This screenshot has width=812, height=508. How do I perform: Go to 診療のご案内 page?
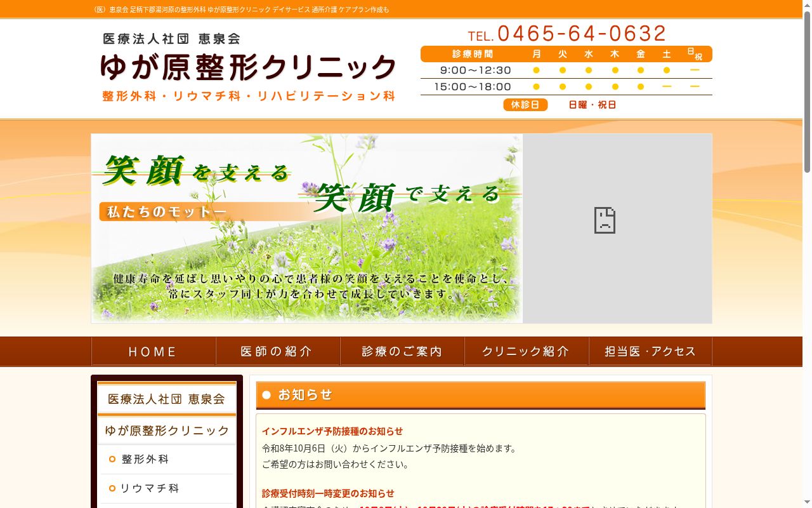point(402,351)
